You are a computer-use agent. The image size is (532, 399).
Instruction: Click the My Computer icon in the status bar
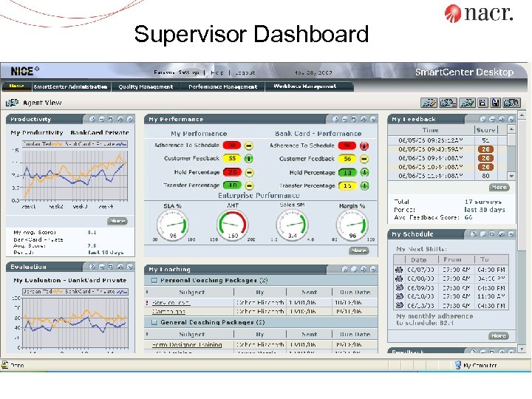click(x=457, y=365)
